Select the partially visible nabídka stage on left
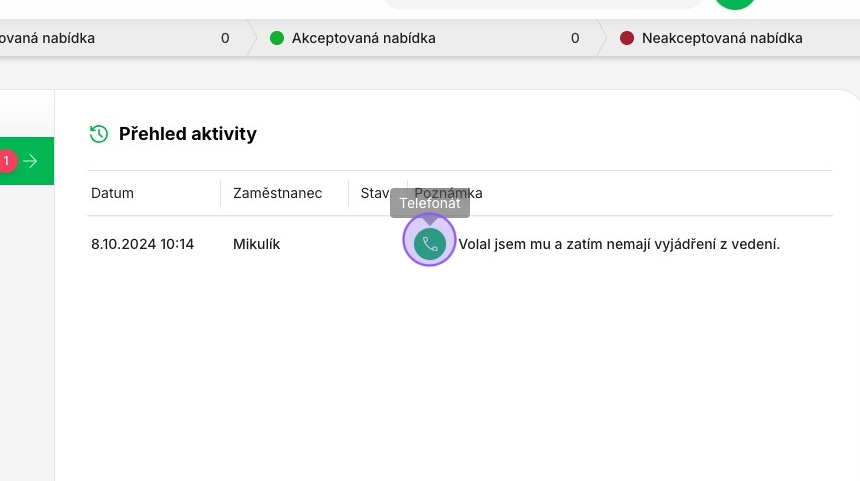This screenshot has width=860, height=481. [123, 38]
